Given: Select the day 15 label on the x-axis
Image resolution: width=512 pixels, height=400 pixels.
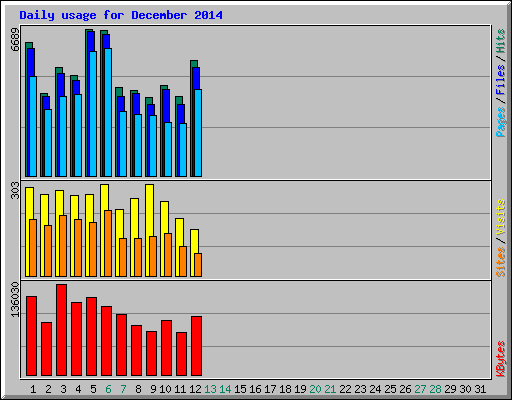Looking at the screenshot, I should pyautogui.click(x=240, y=389).
